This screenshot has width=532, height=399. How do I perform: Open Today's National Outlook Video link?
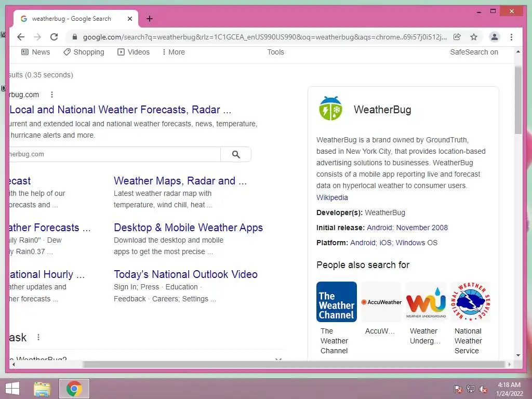(x=185, y=274)
